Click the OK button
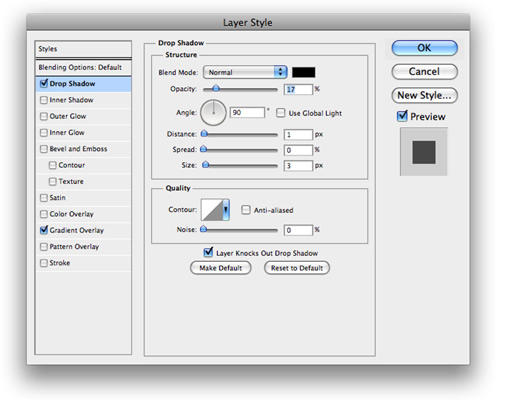 pyautogui.click(x=424, y=48)
